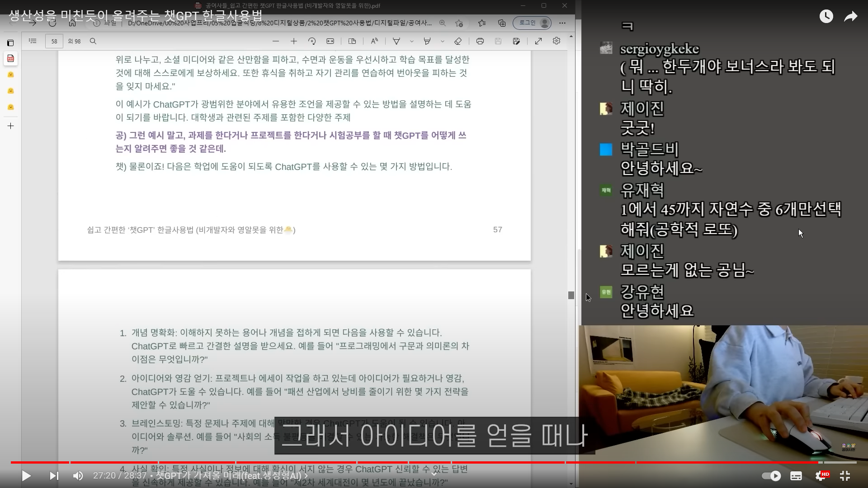The width and height of the screenshot is (868, 488).
Task: Toggle subtitles/captions button
Action: tap(796, 476)
